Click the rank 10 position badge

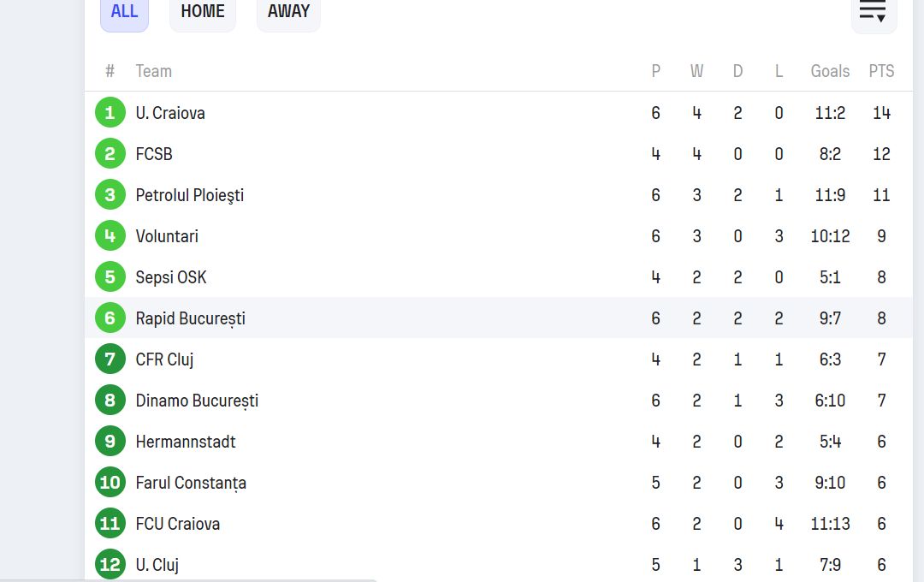[110, 483]
